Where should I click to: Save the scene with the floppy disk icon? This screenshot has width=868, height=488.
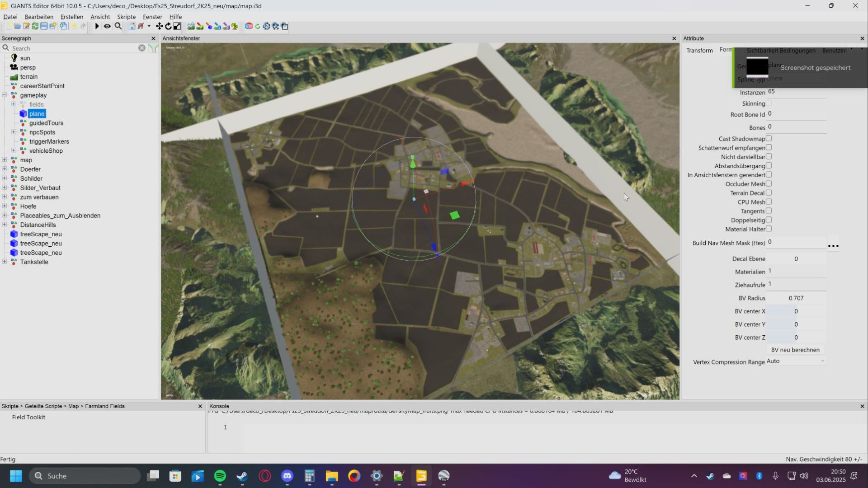44,26
